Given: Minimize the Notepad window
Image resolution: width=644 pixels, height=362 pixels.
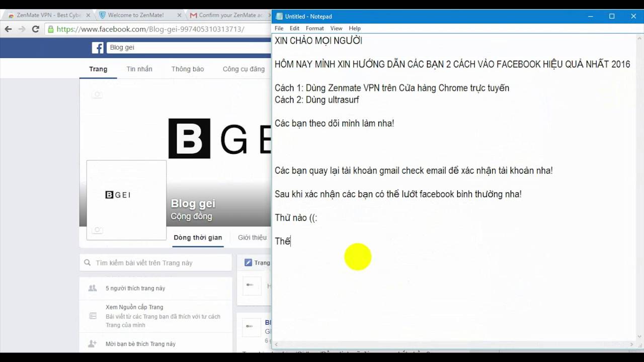Looking at the screenshot, I should point(590,16).
